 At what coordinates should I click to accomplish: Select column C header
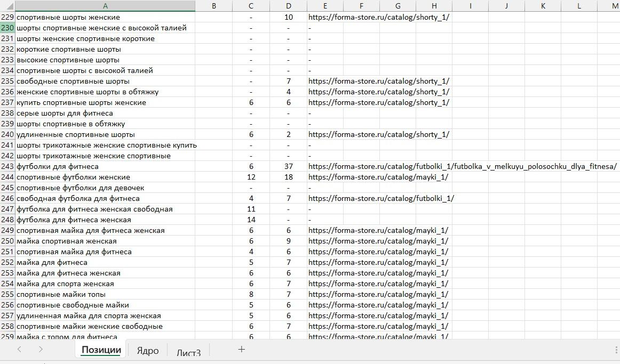pos(251,6)
